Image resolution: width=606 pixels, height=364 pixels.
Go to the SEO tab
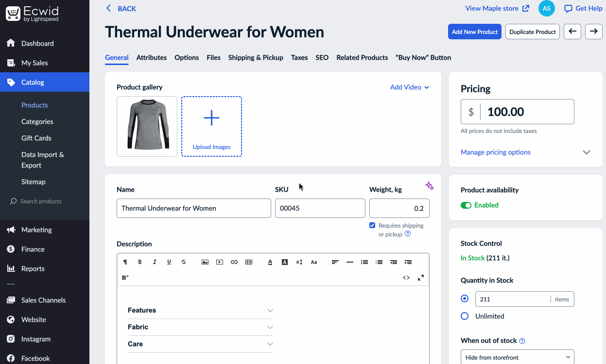(322, 58)
